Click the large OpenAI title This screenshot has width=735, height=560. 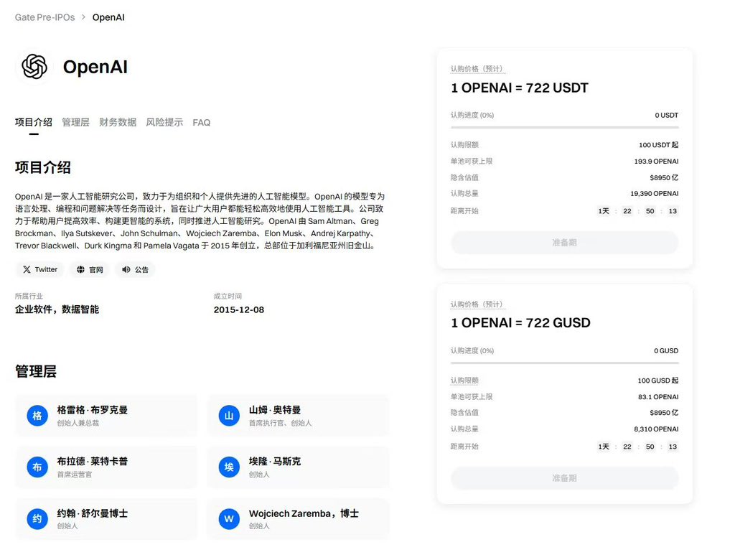[95, 67]
